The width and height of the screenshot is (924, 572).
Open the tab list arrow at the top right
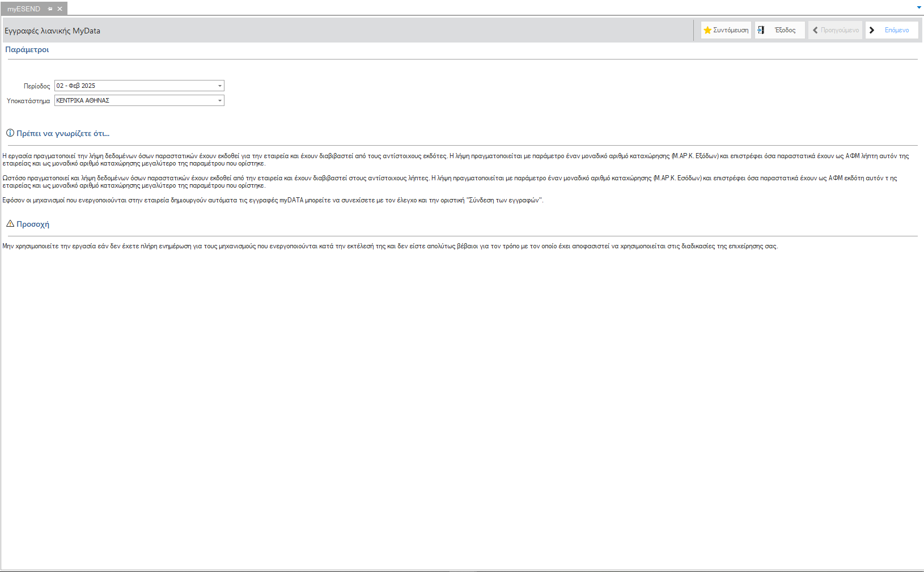click(919, 7)
